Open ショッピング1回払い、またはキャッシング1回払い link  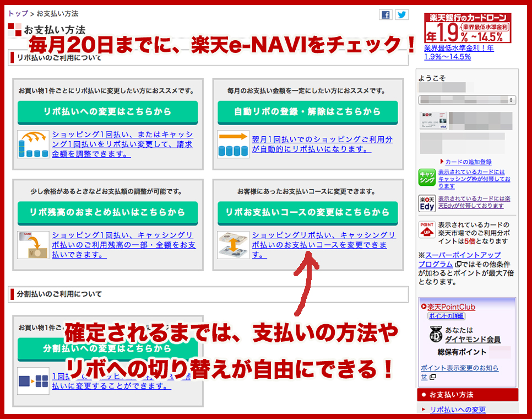click(x=122, y=144)
